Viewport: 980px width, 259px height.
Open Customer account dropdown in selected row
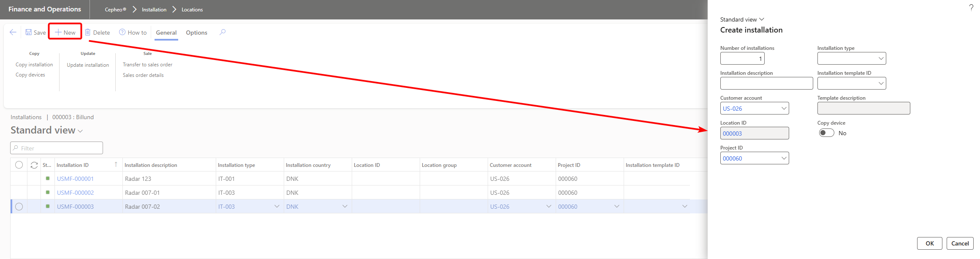click(x=549, y=206)
